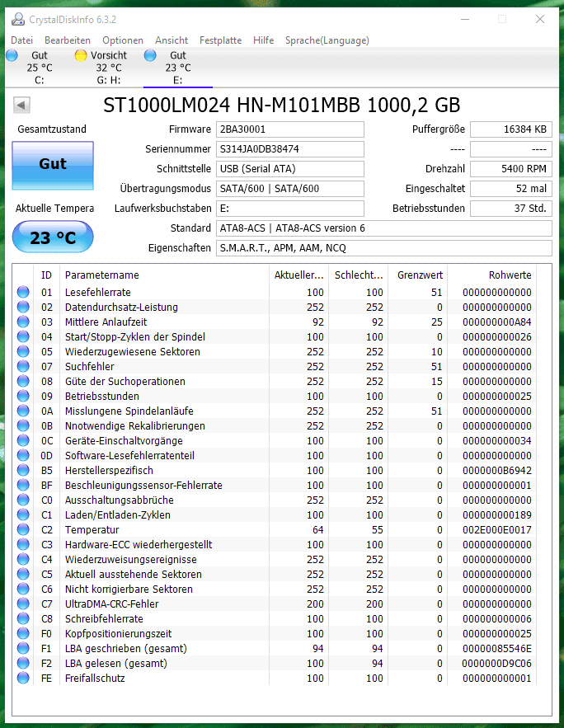Click raw value 0000000B6942 of Herstellerspezifisch

coord(496,470)
